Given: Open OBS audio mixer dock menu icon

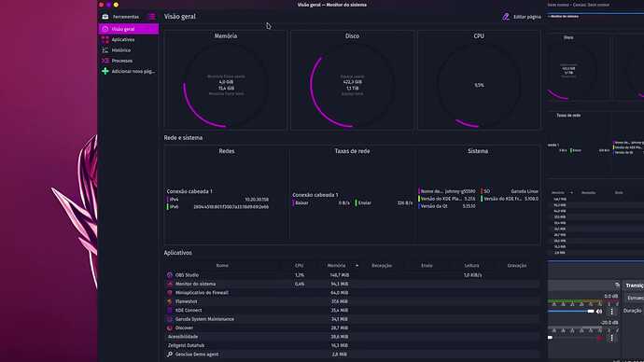Looking at the screenshot, I should (617, 285).
